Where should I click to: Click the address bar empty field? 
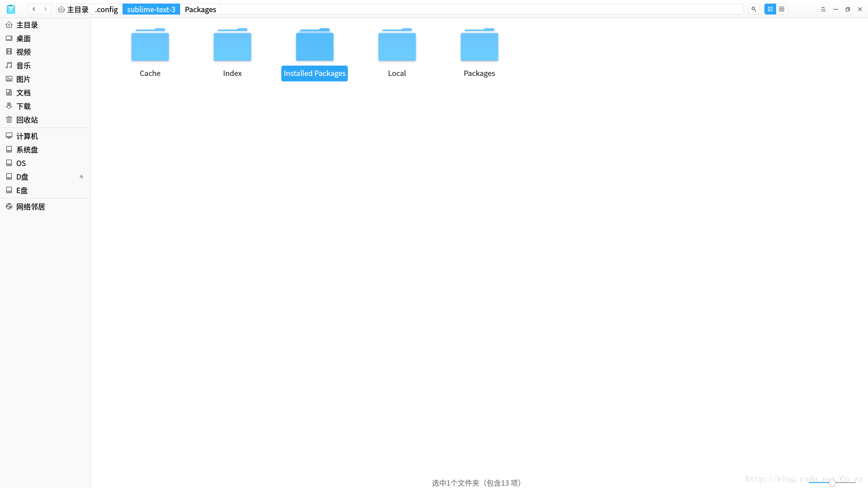tap(482, 9)
